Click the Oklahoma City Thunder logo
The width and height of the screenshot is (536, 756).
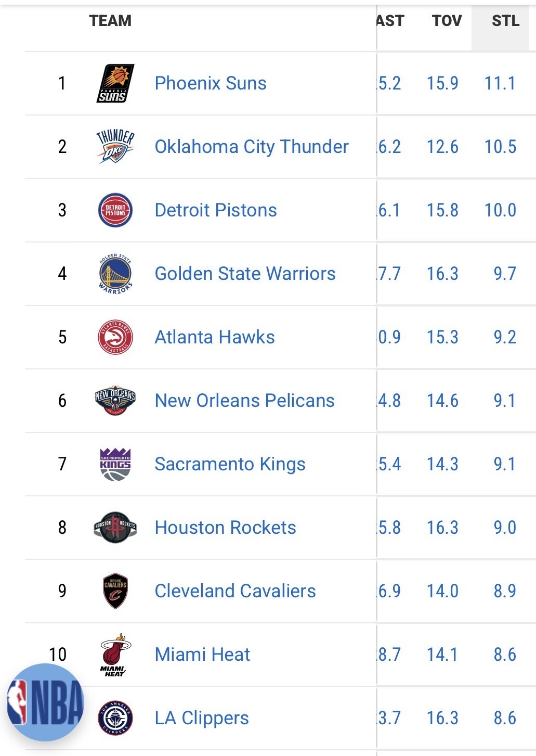coord(115,147)
